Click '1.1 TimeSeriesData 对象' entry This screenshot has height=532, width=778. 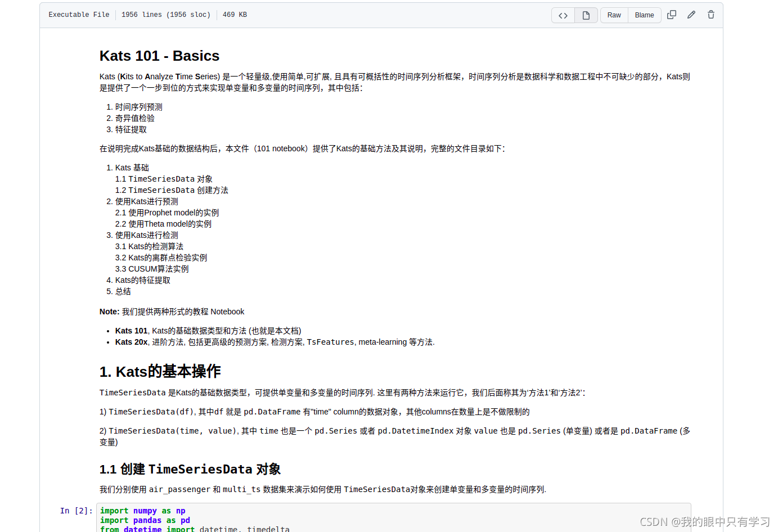[164, 179]
